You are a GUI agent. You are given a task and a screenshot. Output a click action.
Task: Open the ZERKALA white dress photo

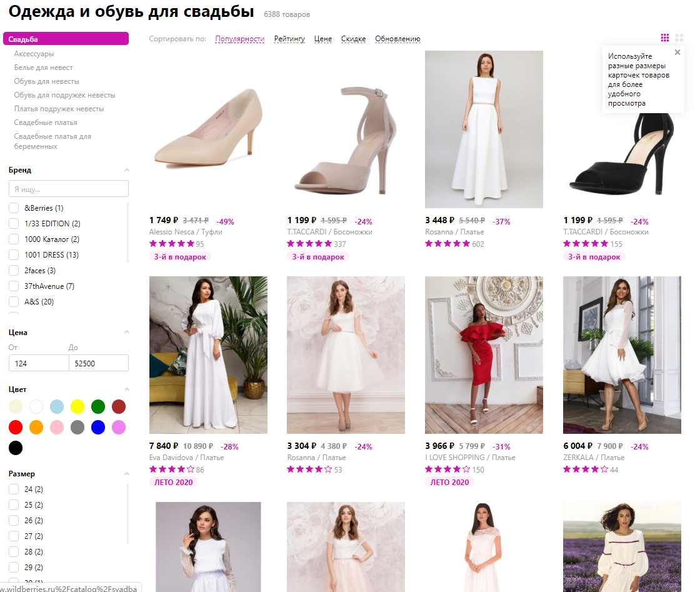coord(622,355)
